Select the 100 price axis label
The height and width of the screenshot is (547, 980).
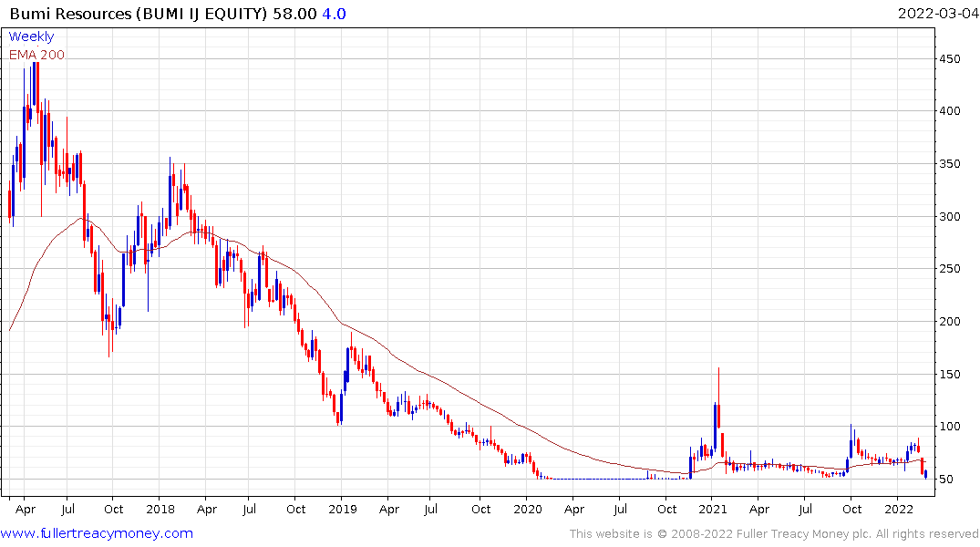coord(950,427)
